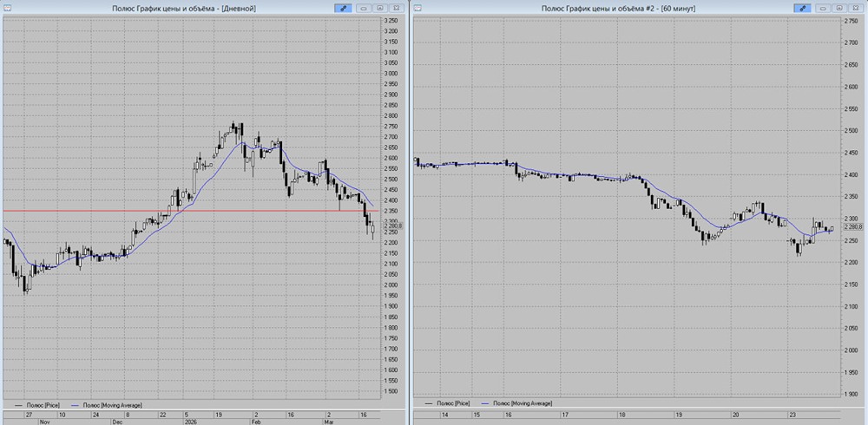Click the 2 750 price label on the 60-minute axis

851,21
